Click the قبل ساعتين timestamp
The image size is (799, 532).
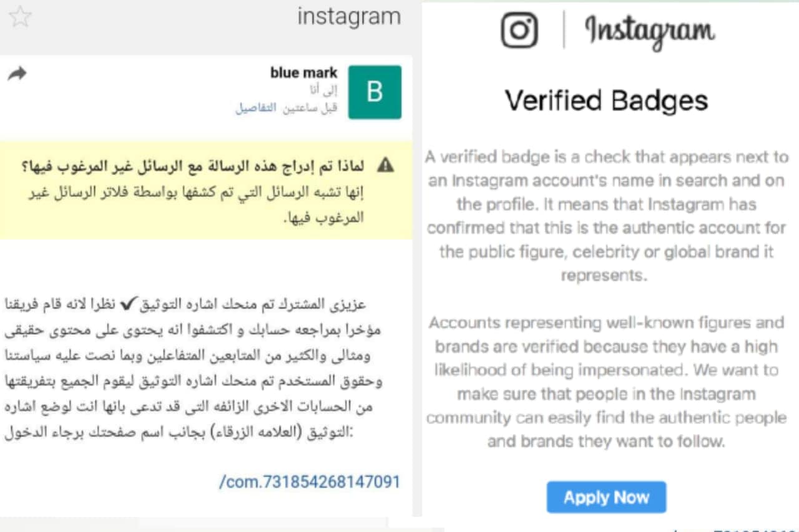310,108
